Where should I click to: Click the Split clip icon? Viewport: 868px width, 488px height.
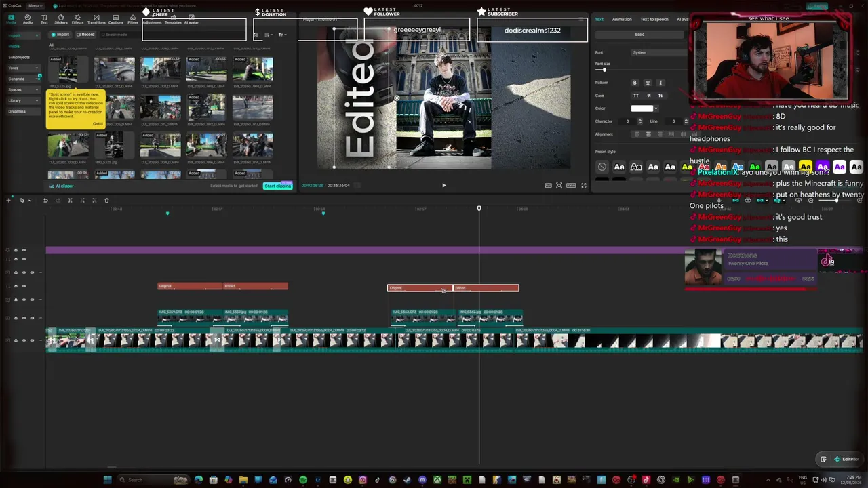(70, 200)
